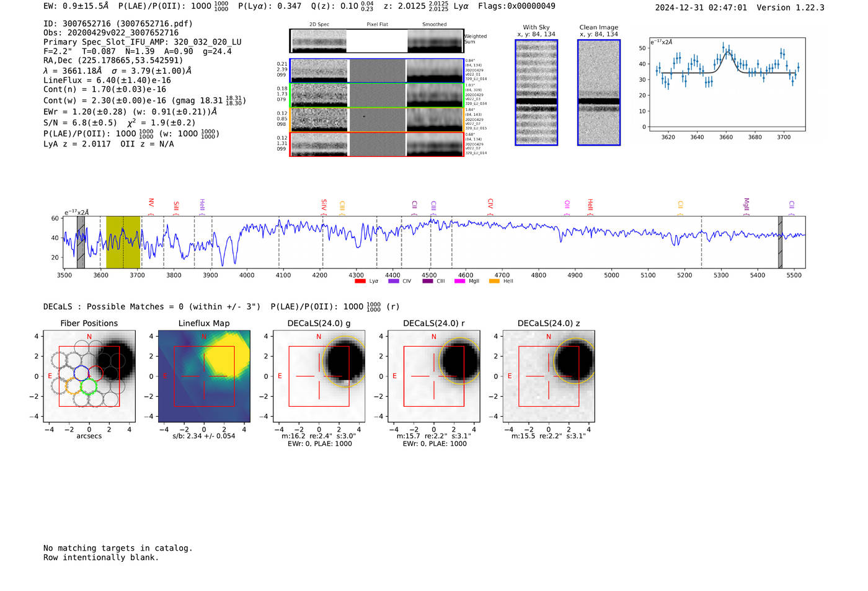Viewport: 868px width, 591px height.
Task: Click the SiIV line marker above the spectrum
Action: [x=324, y=205]
